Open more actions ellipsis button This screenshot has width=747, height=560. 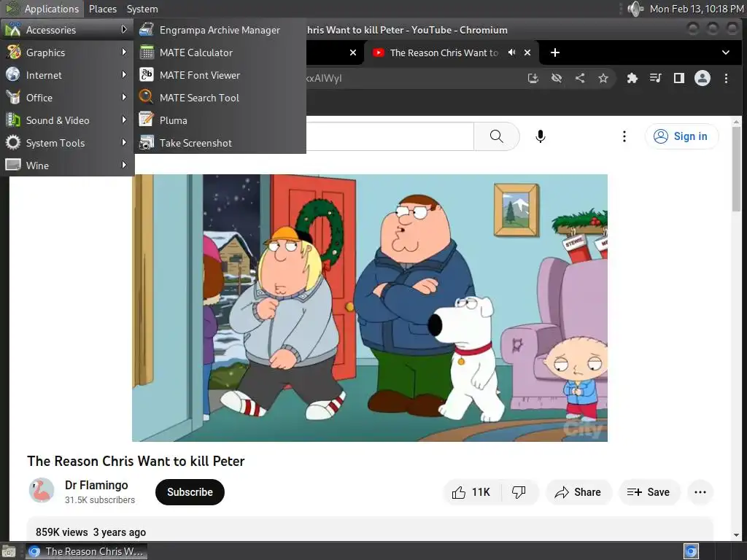[x=700, y=492]
